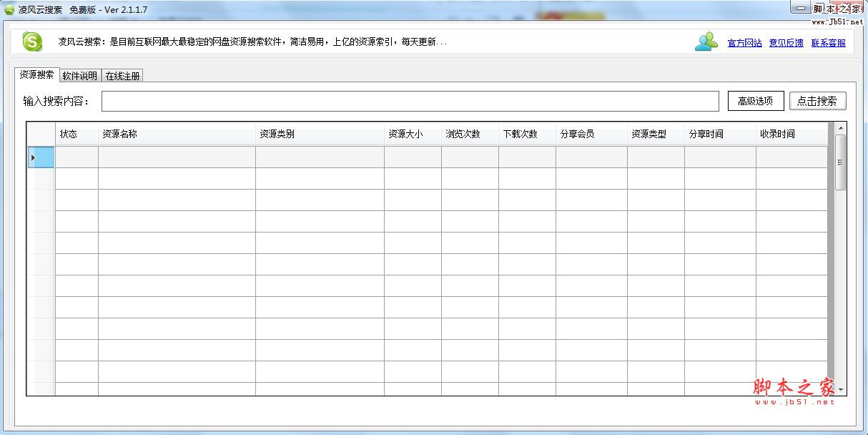This screenshot has height=435, width=868.
Task: Contact support via 联系客服 link
Action: click(x=829, y=43)
